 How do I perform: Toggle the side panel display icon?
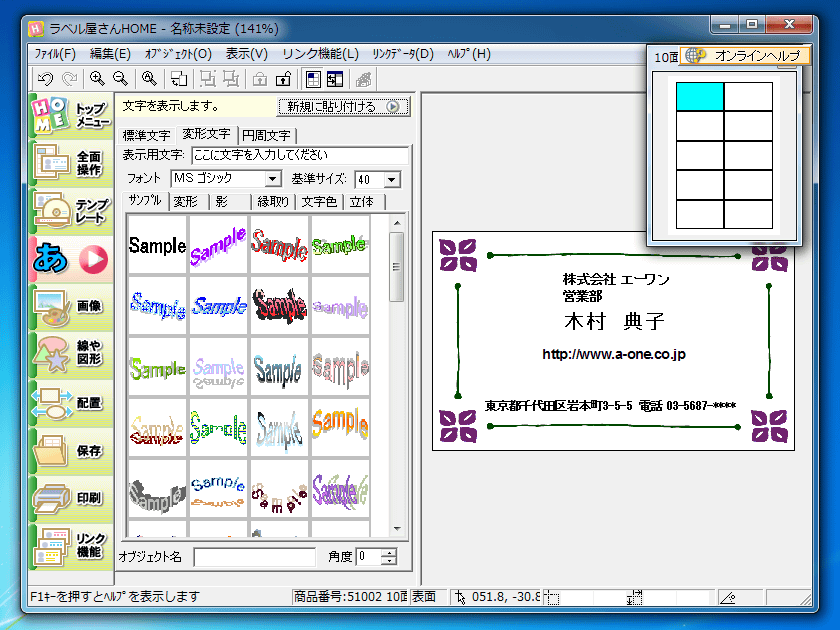coord(335,79)
